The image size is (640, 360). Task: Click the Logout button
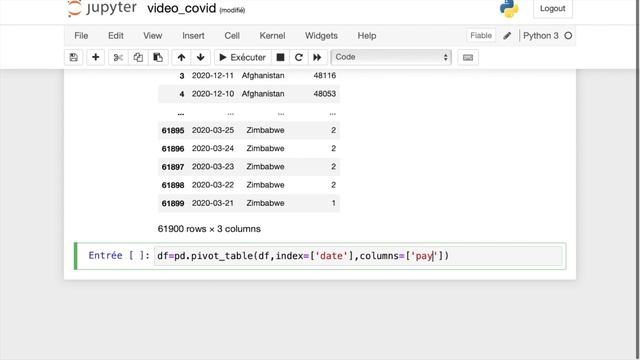(553, 9)
